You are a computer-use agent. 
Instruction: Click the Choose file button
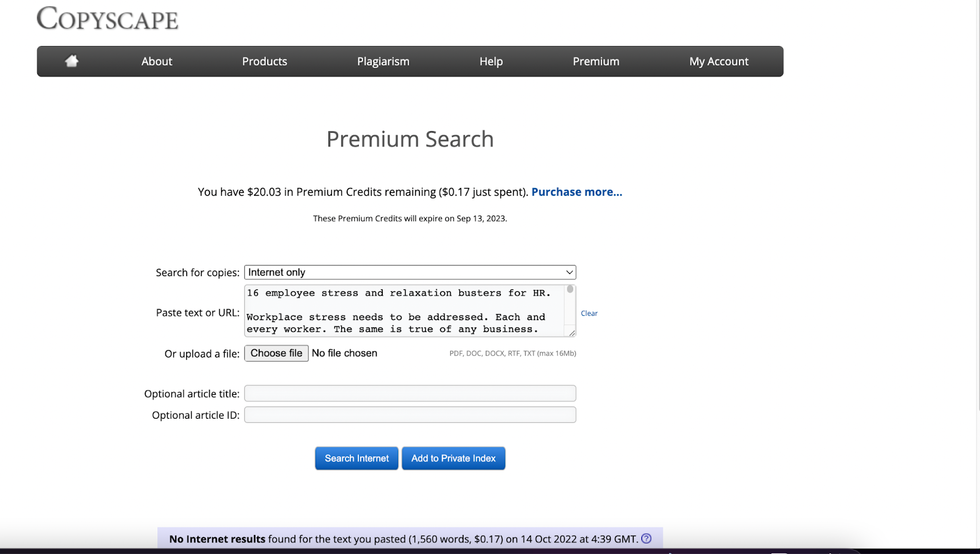(276, 353)
